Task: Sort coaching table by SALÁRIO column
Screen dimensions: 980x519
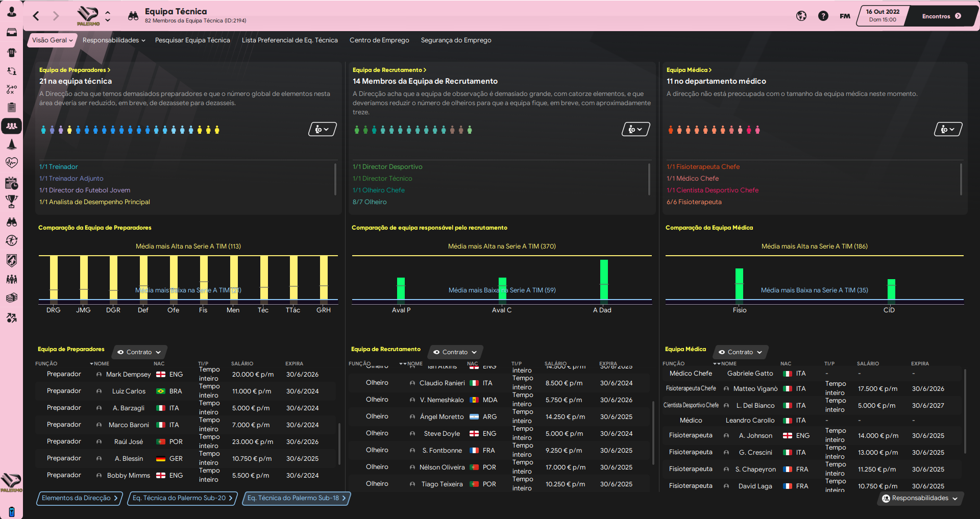Action: pyautogui.click(x=242, y=364)
